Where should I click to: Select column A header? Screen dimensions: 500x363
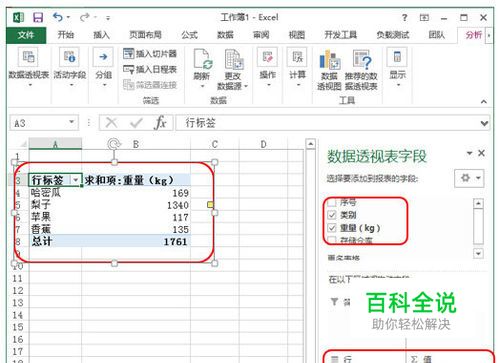pos(55,144)
